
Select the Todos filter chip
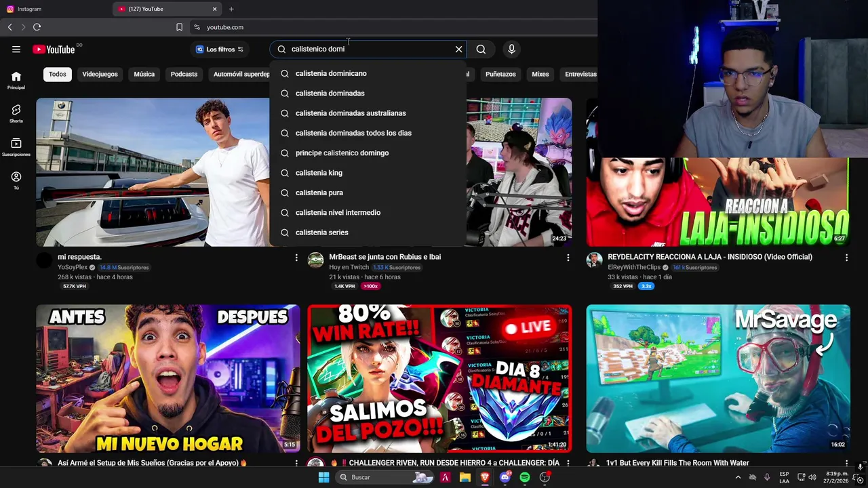click(58, 74)
